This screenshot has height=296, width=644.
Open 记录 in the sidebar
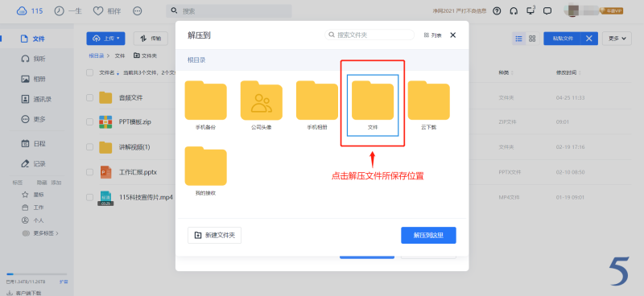click(33, 164)
